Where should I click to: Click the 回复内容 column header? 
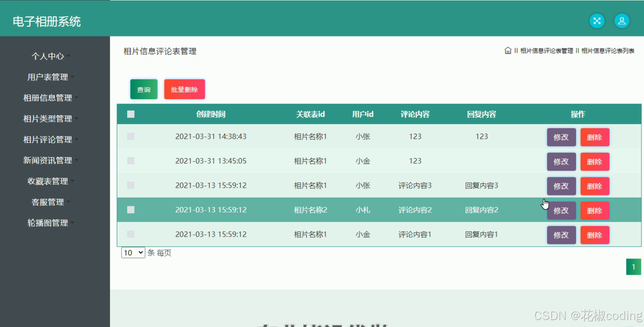(482, 114)
